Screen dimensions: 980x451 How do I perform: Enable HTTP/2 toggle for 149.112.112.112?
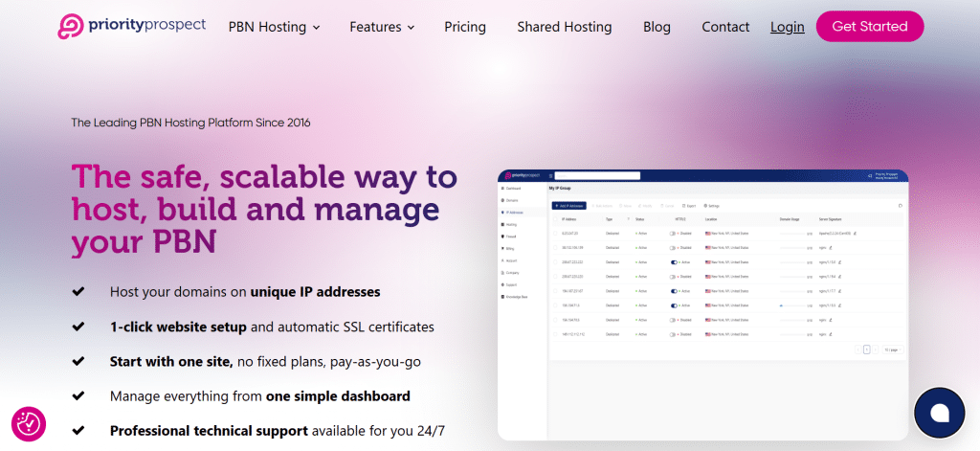[673, 334]
